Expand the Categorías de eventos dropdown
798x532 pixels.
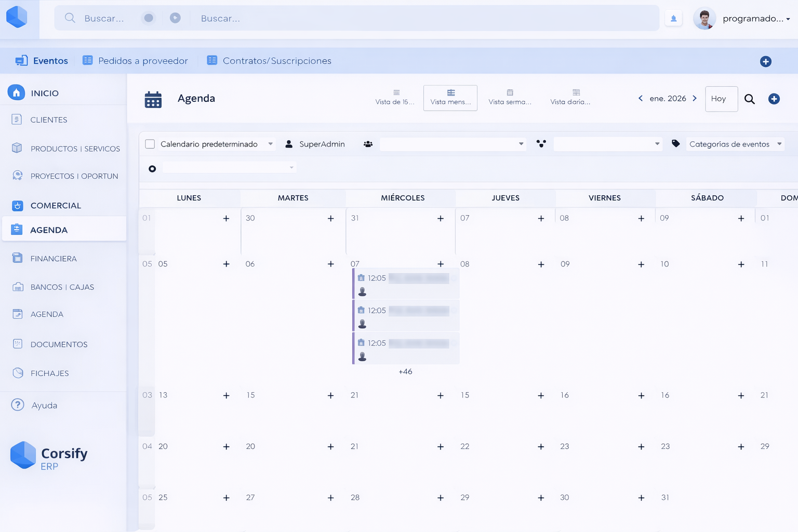(735, 144)
